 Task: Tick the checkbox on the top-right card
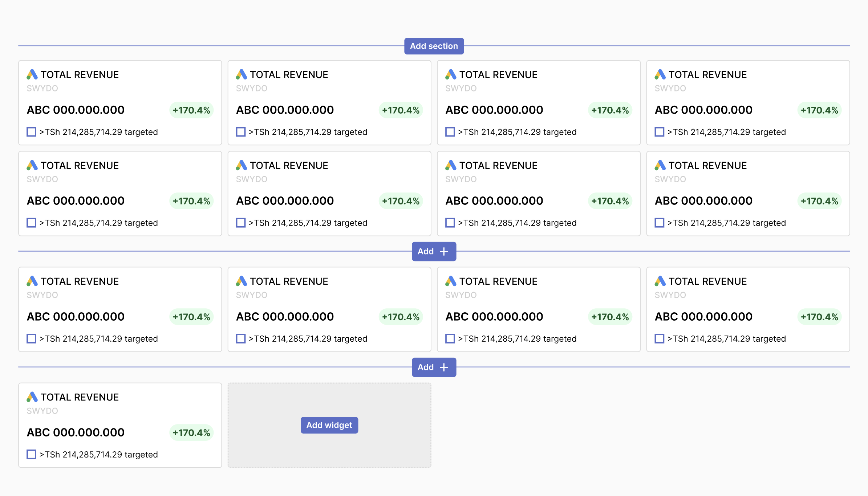tap(660, 131)
